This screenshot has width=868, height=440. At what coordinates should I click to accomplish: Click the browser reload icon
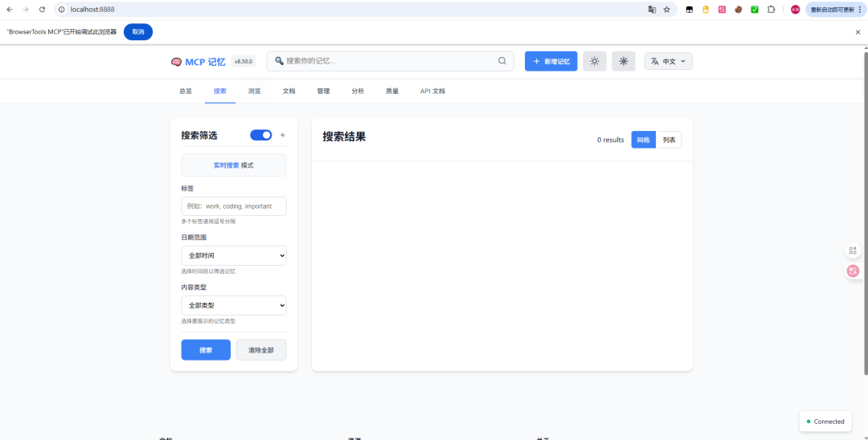click(x=42, y=10)
